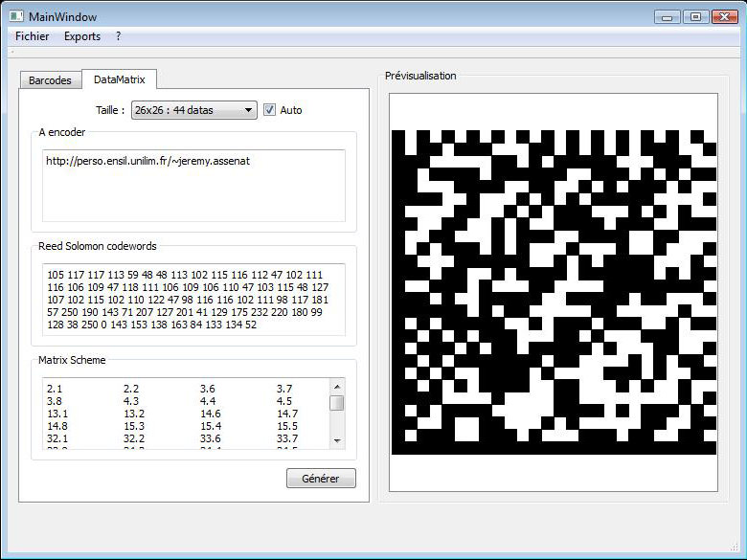Click matrix scheme entry '15.3'

pyautogui.click(x=134, y=426)
